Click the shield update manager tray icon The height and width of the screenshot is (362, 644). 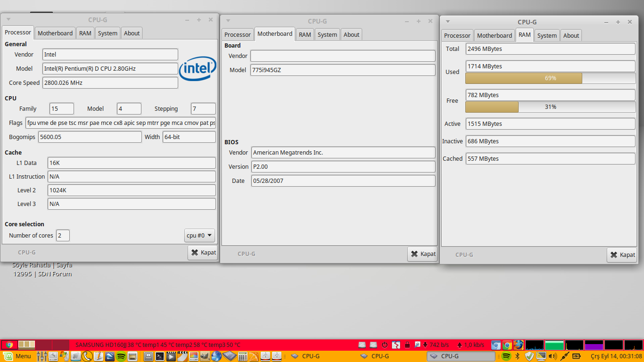(x=529, y=356)
